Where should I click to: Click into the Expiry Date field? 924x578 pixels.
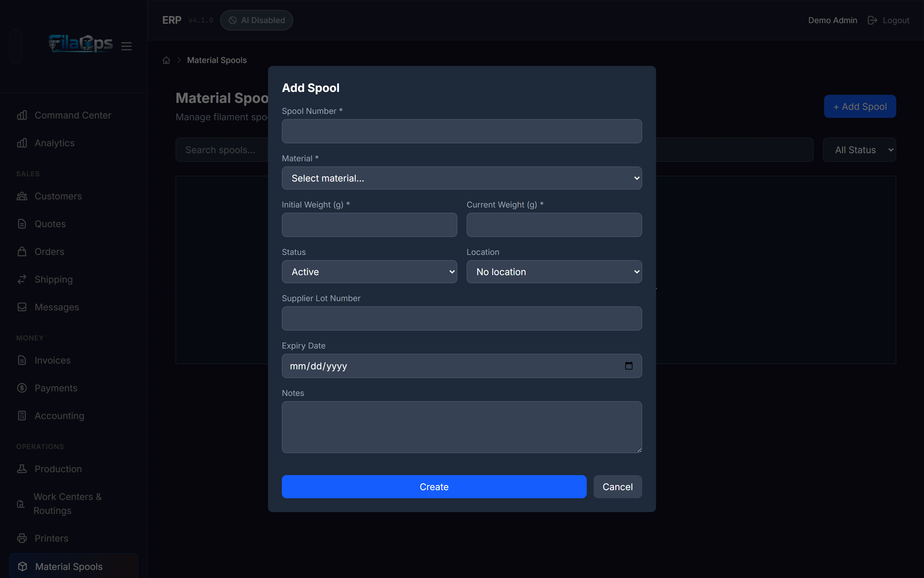(462, 366)
